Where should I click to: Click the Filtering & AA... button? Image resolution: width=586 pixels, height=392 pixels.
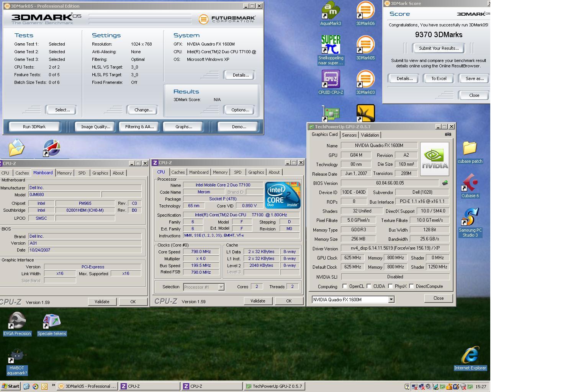(139, 127)
